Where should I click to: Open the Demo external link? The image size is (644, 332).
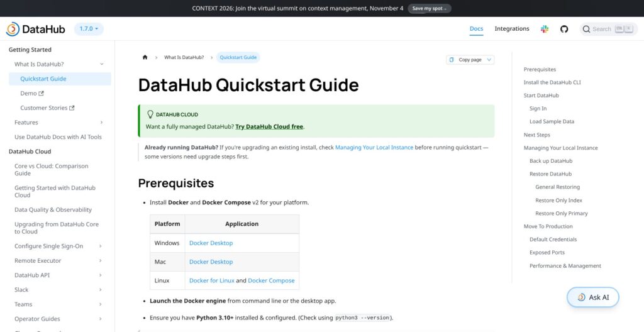pyautogui.click(x=32, y=93)
